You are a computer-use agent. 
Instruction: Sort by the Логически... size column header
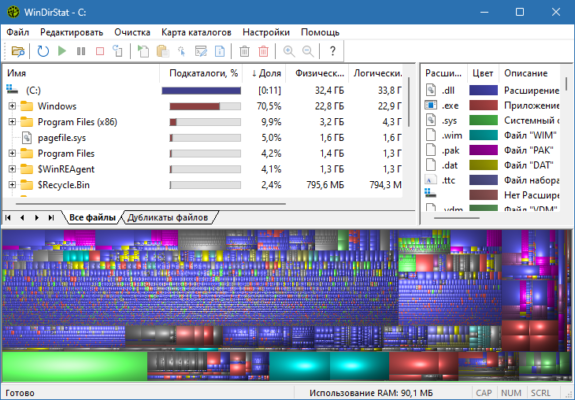point(376,73)
